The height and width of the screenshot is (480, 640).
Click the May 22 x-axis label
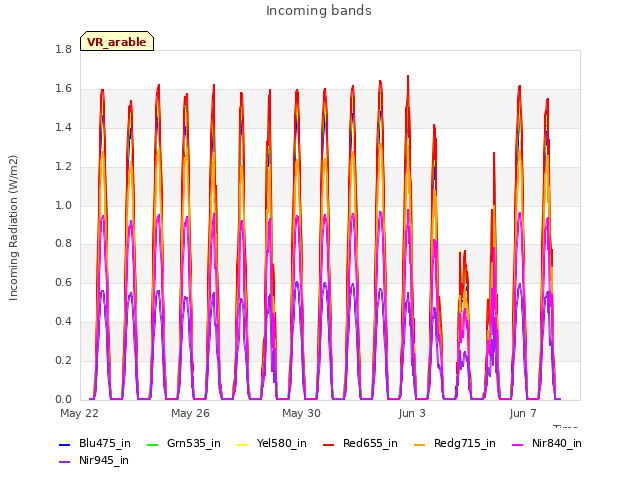pyautogui.click(x=79, y=413)
